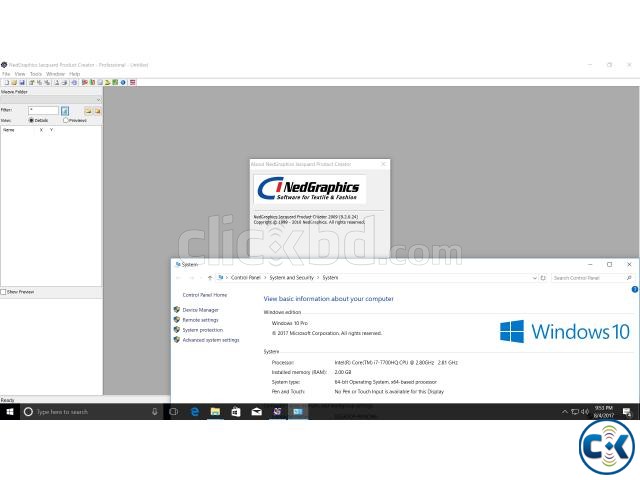The image size is (640, 480).
Task: Open Remote settings link
Action: (200, 320)
